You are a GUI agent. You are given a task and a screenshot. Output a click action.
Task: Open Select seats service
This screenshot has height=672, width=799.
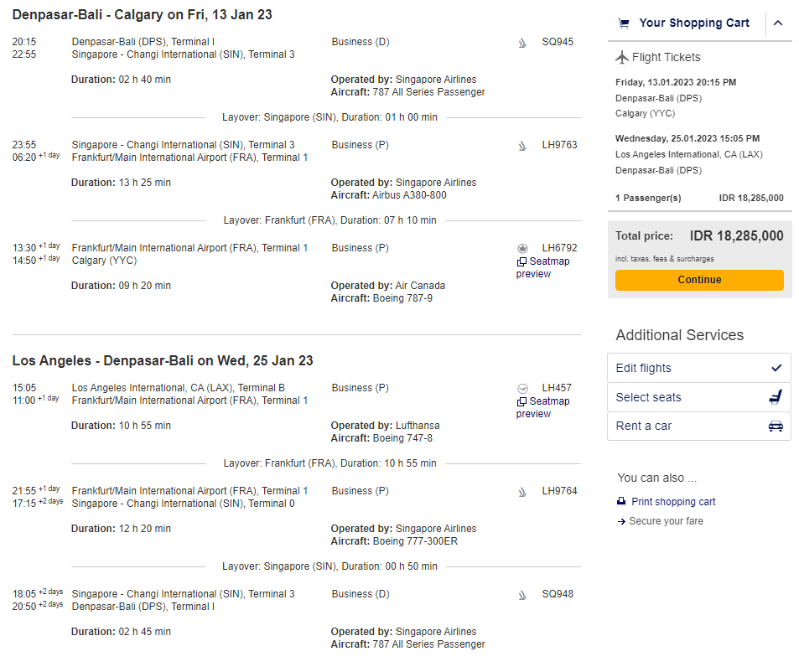pos(698,397)
